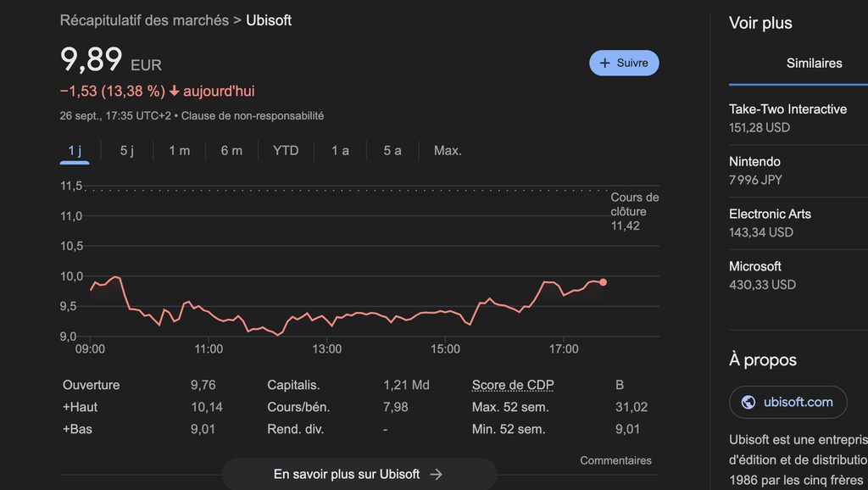
Task: Select the 1 j time range tab
Action: click(x=75, y=151)
